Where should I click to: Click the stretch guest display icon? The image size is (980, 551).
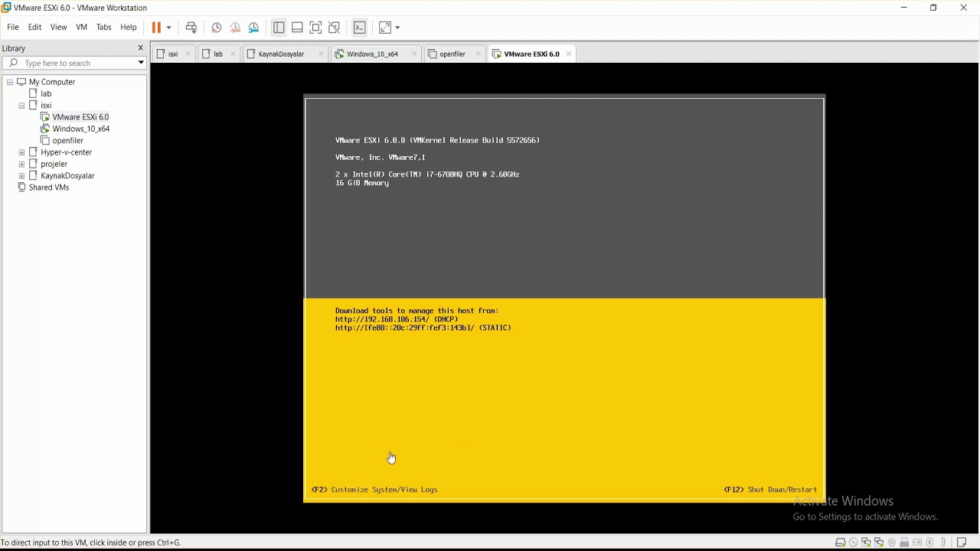[x=385, y=28]
